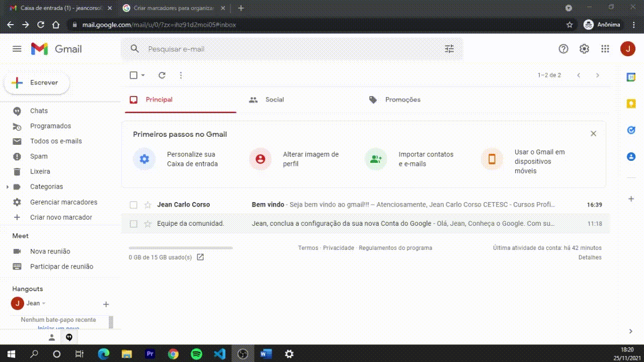The image size is (644, 362).
Task: Open Regulamentos do programa link
Action: [395, 248]
